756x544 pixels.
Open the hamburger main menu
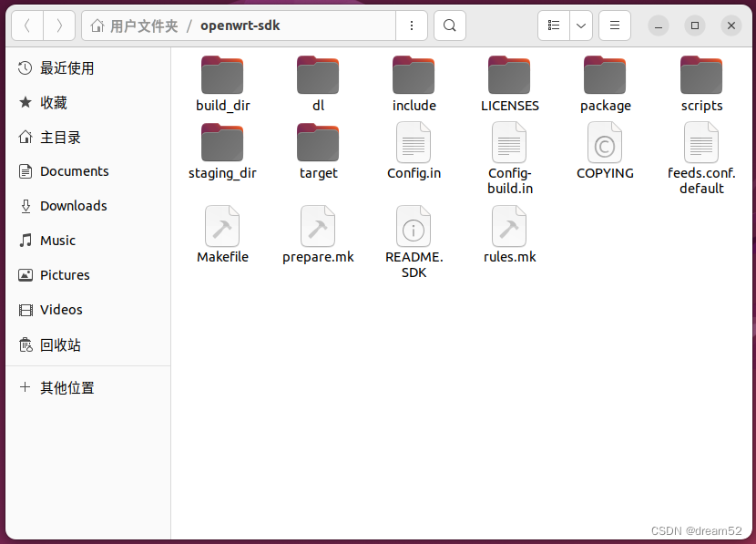pos(614,26)
